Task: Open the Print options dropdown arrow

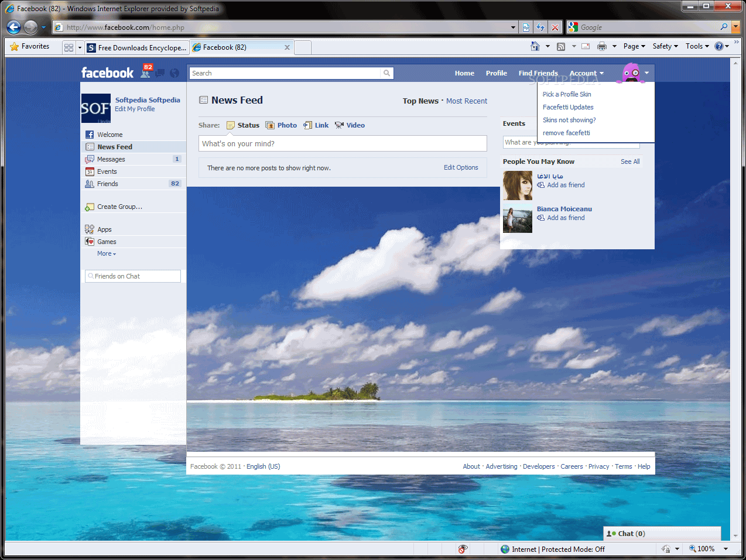Action: [614, 46]
